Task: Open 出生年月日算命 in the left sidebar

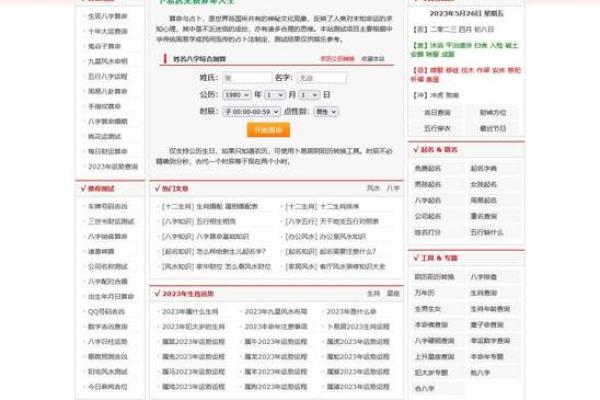Action: point(111,296)
